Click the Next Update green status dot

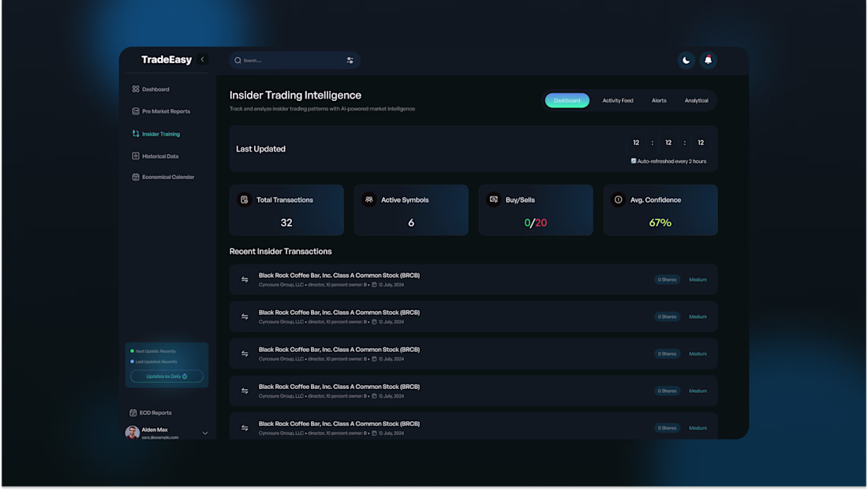point(132,351)
